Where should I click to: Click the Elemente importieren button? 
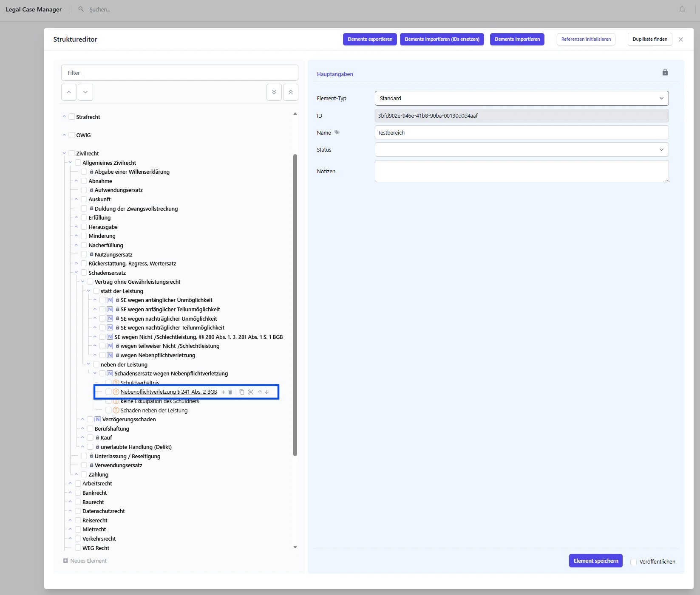pos(517,39)
